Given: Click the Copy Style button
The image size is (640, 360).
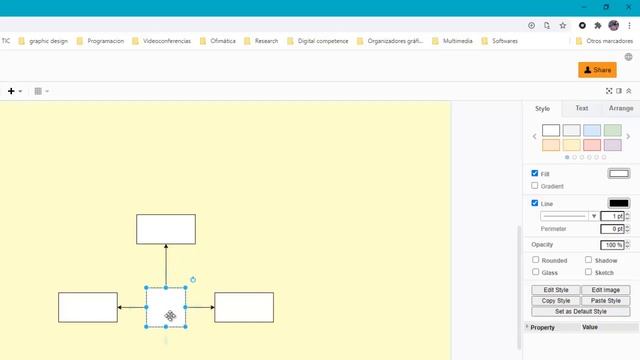Looking at the screenshot, I should click(556, 300).
